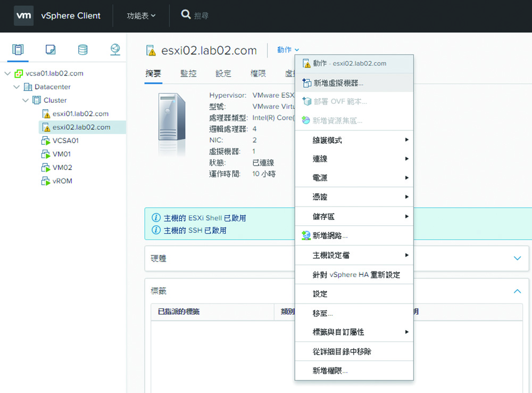
Task: Switch to the 摘要 tab
Action: coord(153,73)
